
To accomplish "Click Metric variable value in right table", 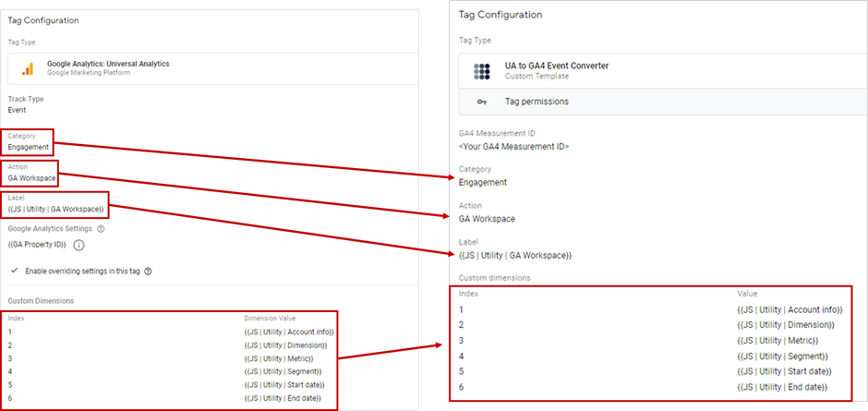I will tap(778, 341).
